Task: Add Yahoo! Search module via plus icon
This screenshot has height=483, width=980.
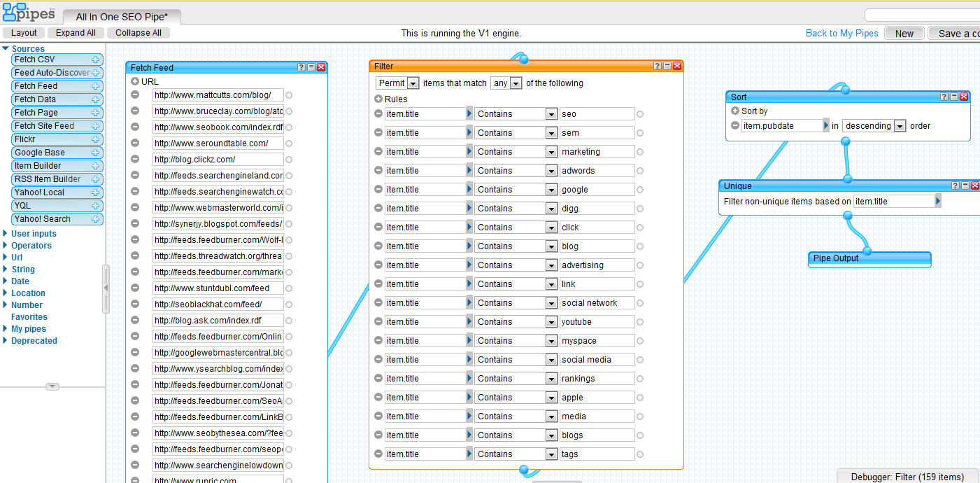Action: (95, 219)
